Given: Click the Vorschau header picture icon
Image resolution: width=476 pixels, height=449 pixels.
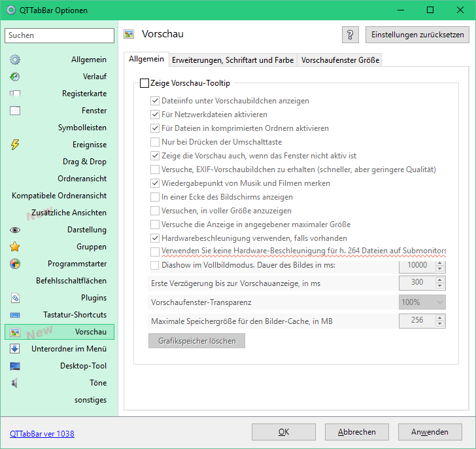Looking at the screenshot, I should [129, 34].
